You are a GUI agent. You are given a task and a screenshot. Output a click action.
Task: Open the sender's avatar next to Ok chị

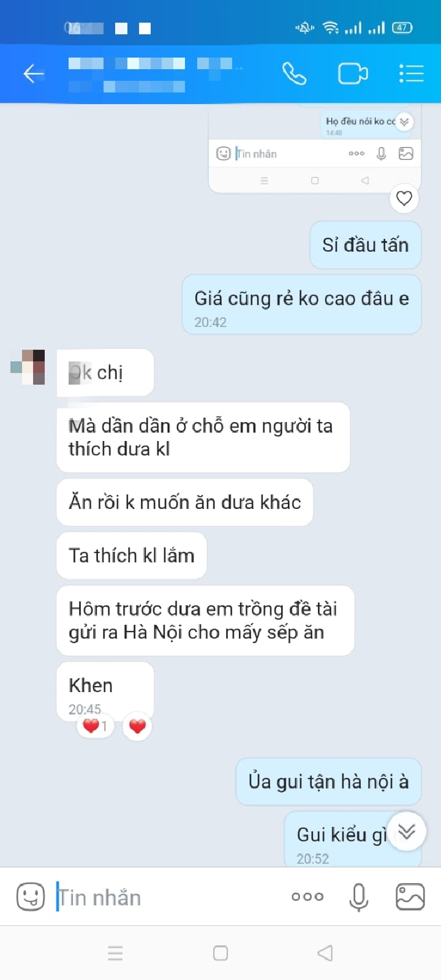pos(28,367)
